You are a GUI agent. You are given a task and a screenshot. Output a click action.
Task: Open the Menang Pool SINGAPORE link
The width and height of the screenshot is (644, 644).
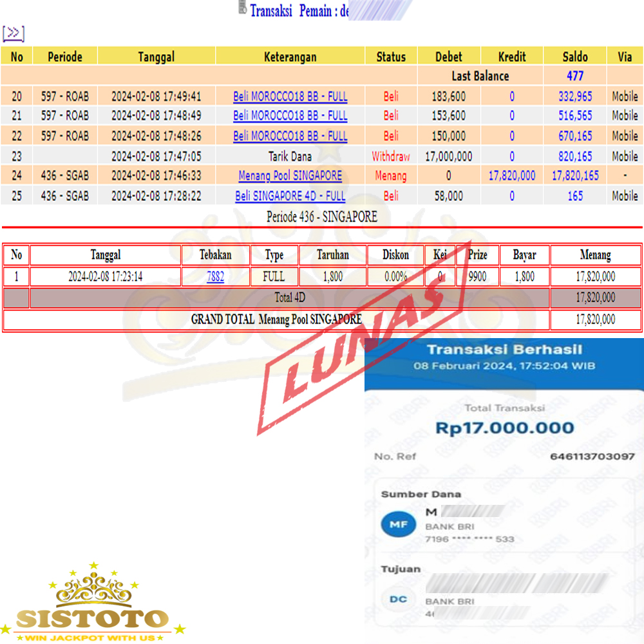290,176
